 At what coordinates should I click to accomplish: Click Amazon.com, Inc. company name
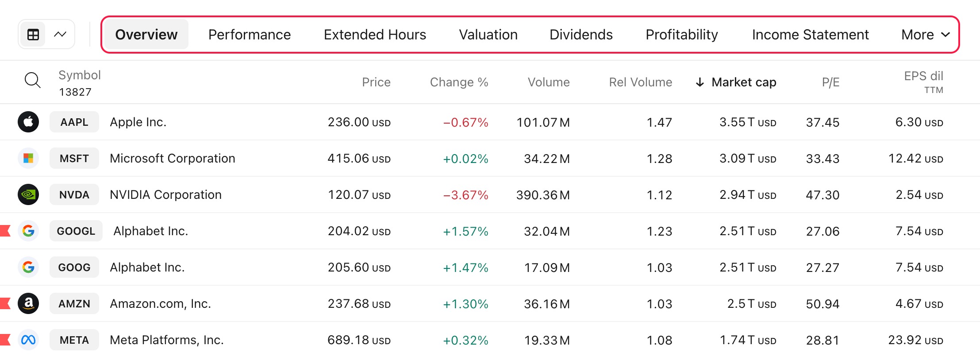pyautogui.click(x=160, y=303)
